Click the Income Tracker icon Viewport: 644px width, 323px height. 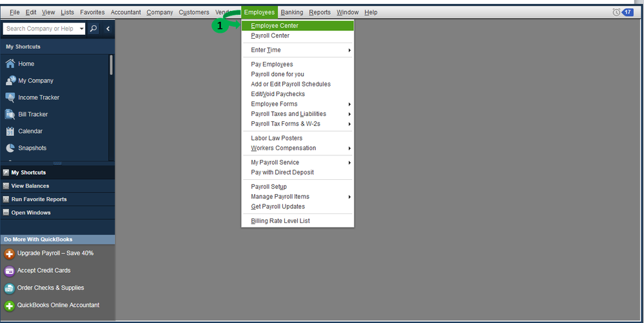coord(10,97)
